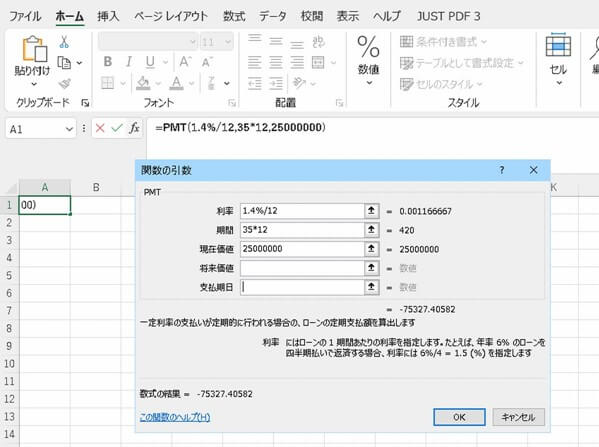The height and width of the screenshot is (447, 599).
Task: Click OK in the function arguments dialog
Action: pos(459,417)
